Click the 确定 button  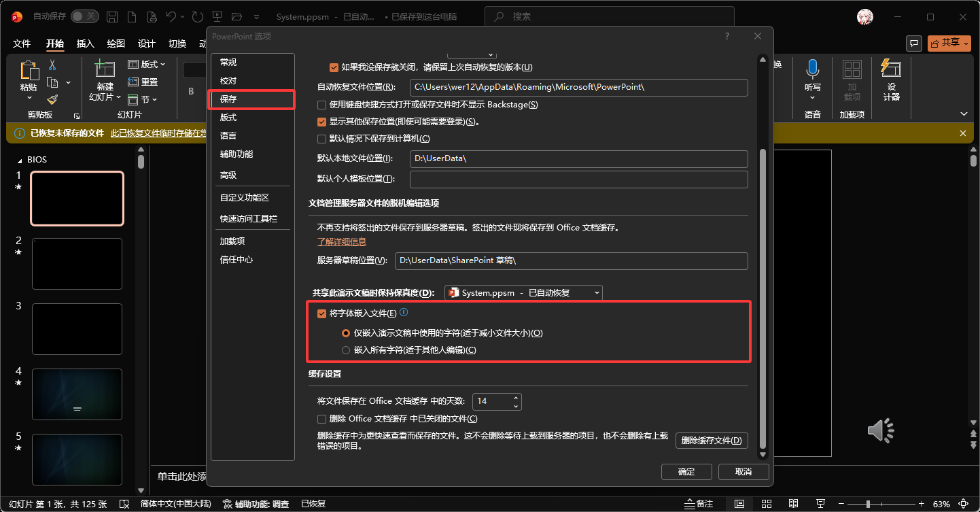(x=686, y=472)
